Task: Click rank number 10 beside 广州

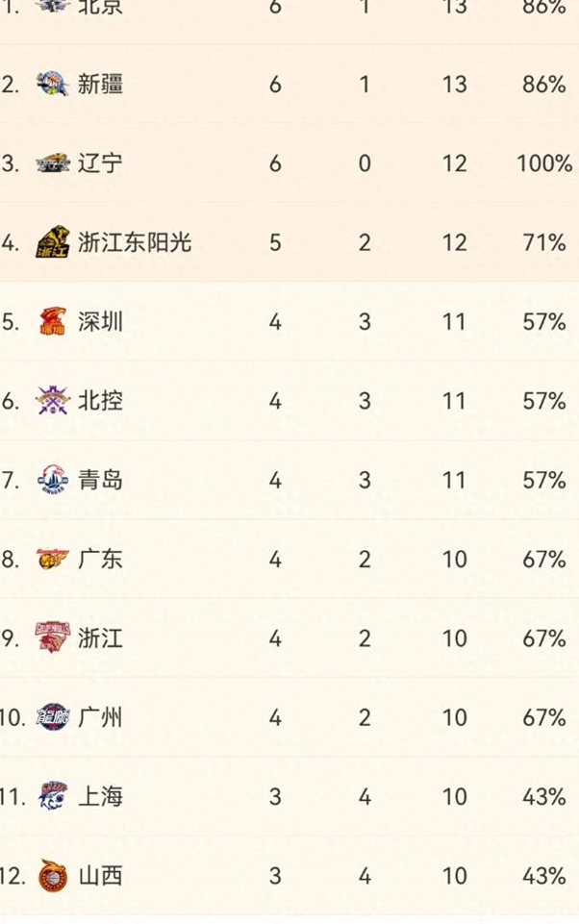Action: tap(10, 716)
